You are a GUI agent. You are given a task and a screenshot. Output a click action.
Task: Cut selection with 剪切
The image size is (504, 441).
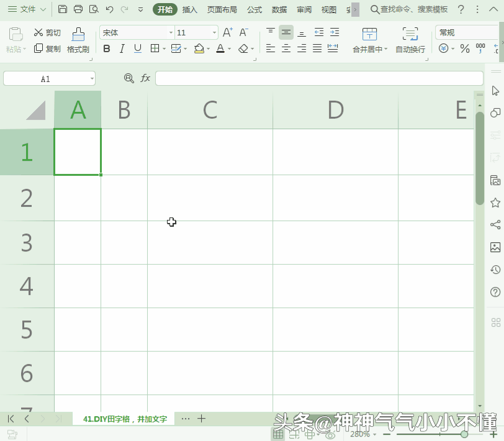pos(47,32)
